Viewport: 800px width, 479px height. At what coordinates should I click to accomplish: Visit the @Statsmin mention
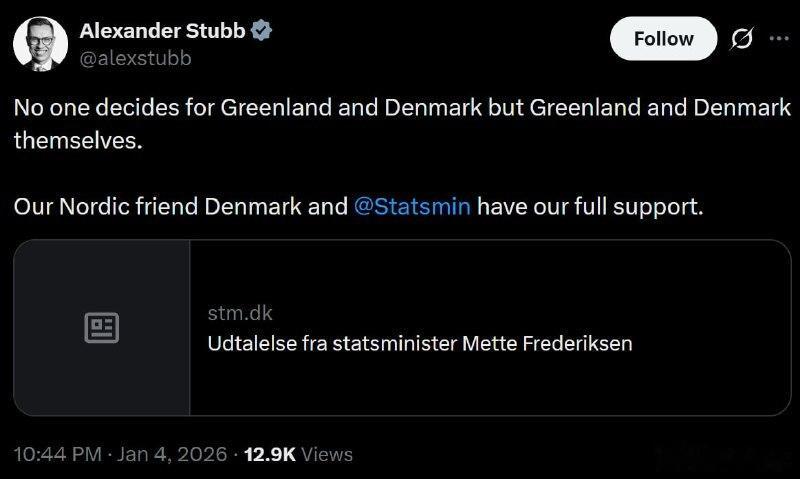(x=412, y=207)
